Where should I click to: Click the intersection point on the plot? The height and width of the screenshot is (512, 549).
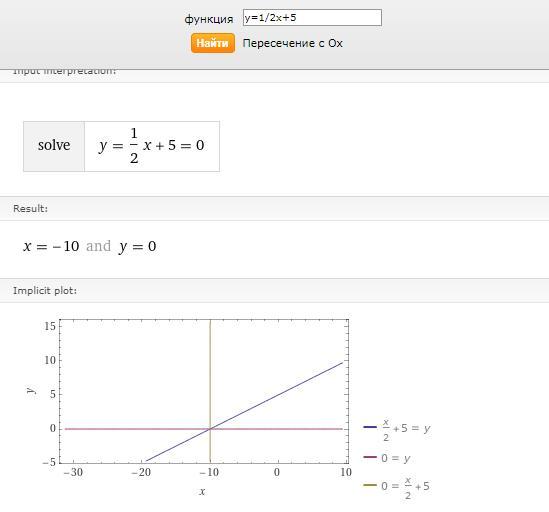pyautogui.click(x=210, y=429)
